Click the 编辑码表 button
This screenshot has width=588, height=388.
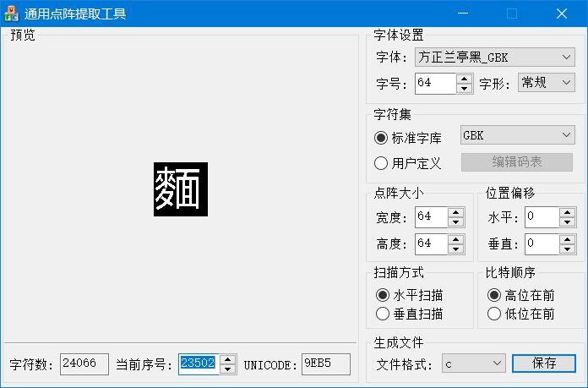517,162
